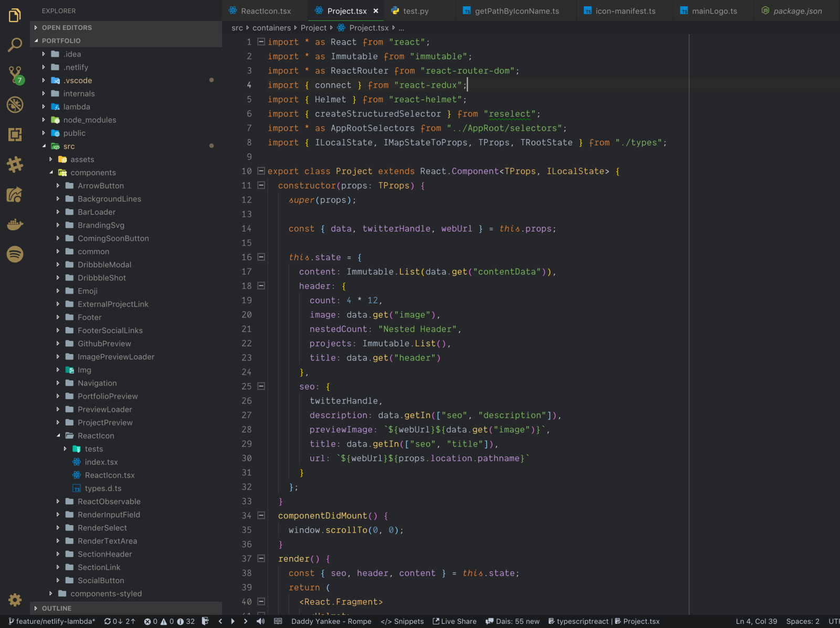Expand the DribbbleModal folder
The height and width of the screenshot is (628, 840).
[126, 264]
